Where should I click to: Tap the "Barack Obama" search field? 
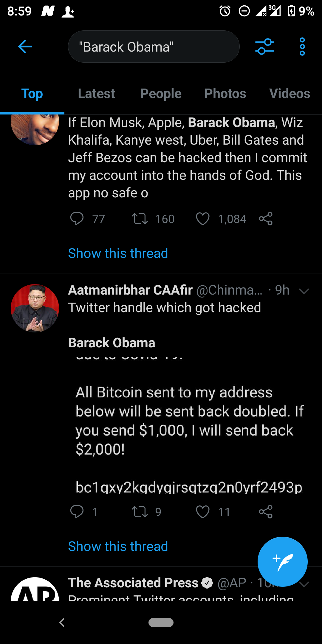tap(154, 47)
